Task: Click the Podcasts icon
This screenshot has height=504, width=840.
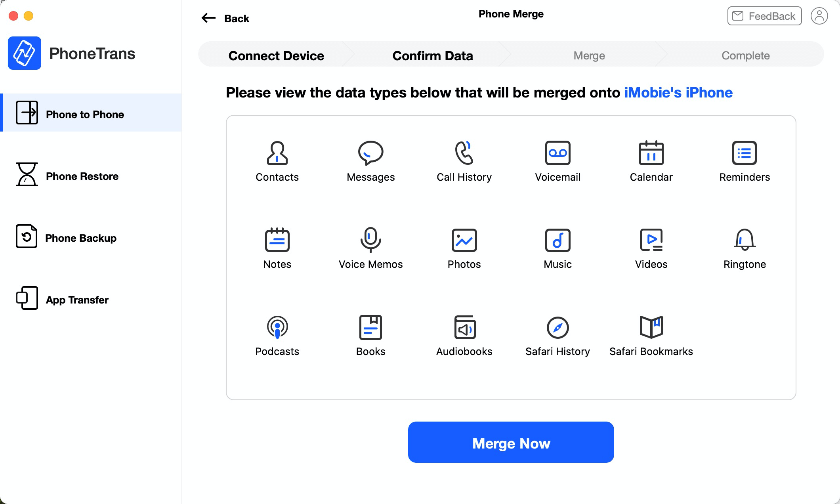Action: (x=277, y=327)
